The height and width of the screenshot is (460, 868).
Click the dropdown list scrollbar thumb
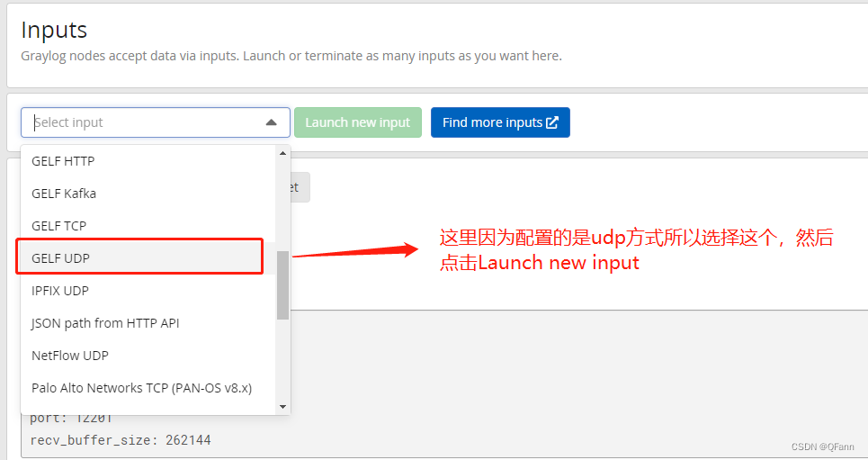[x=282, y=284]
